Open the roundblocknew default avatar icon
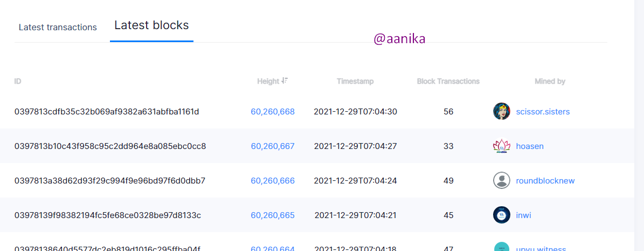 (x=502, y=181)
